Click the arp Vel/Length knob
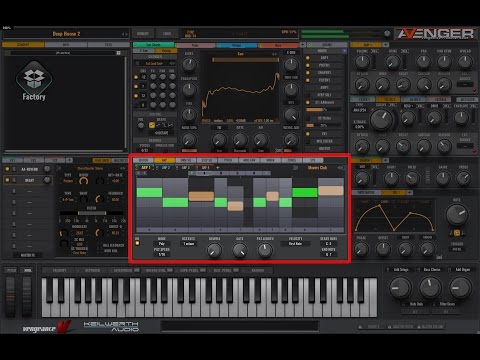The image size is (480, 360). pyautogui.click(x=265, y=250)
